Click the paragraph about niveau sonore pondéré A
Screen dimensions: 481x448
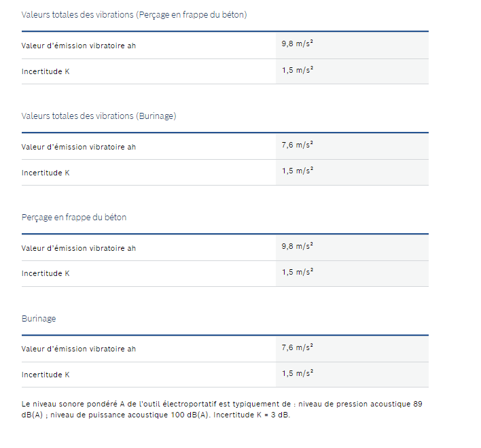click(x=221, y=409)
